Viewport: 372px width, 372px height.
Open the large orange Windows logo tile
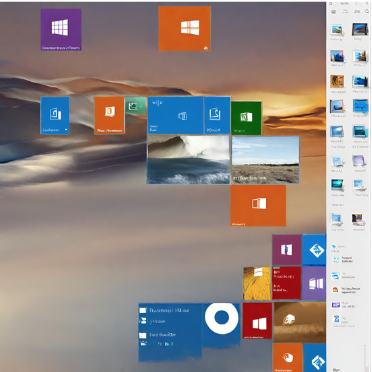pos(184,29)
